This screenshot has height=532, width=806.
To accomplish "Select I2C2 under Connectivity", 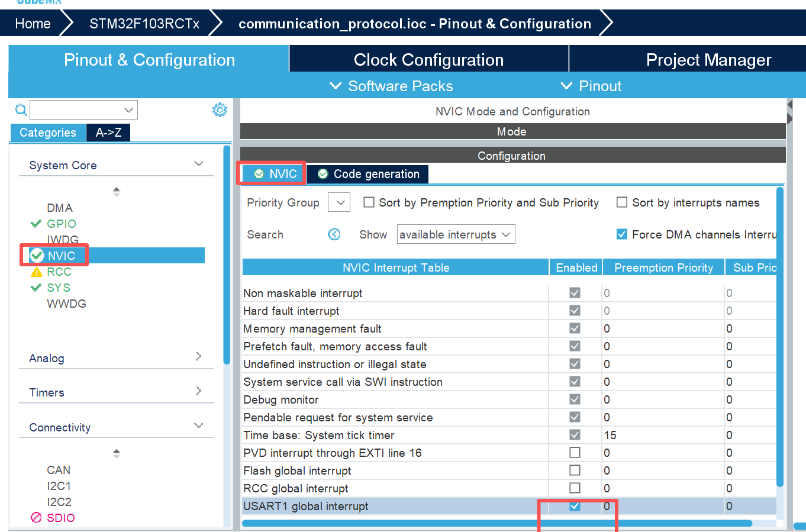I will [59, 502].
